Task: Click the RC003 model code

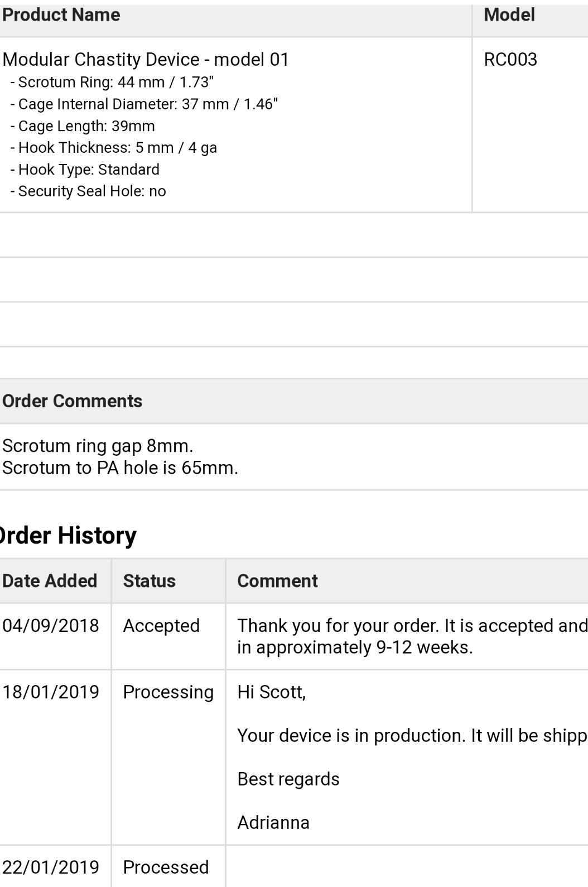Action: click(x=510, y=59)
